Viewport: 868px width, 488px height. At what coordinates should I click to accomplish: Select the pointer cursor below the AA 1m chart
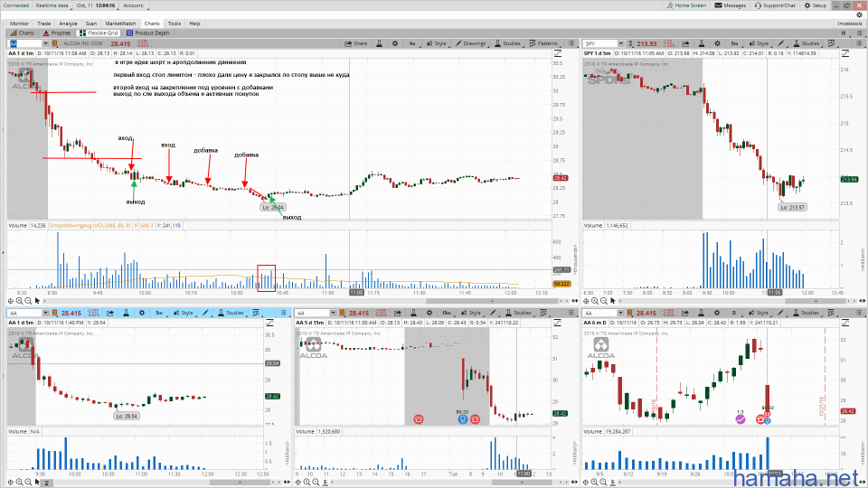coord(37,301)
